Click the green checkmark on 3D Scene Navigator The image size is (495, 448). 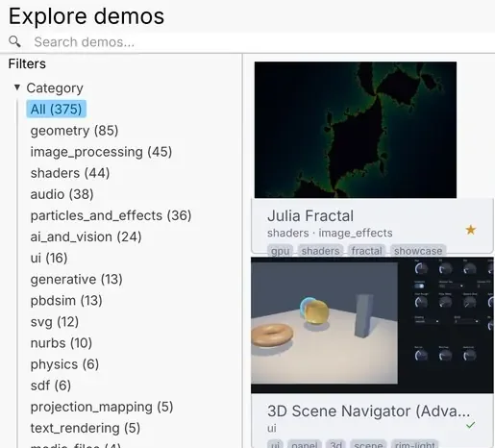471,425
